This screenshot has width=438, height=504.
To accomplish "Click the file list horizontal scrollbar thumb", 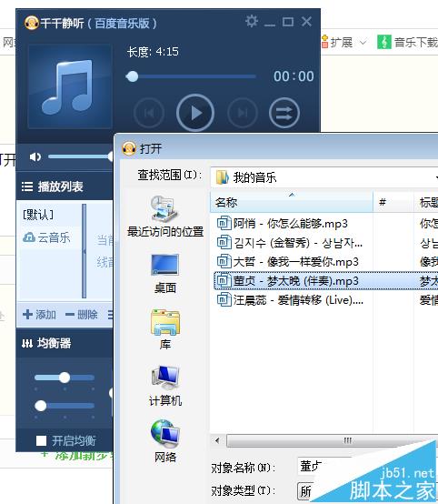I will [x=332, y=440].
